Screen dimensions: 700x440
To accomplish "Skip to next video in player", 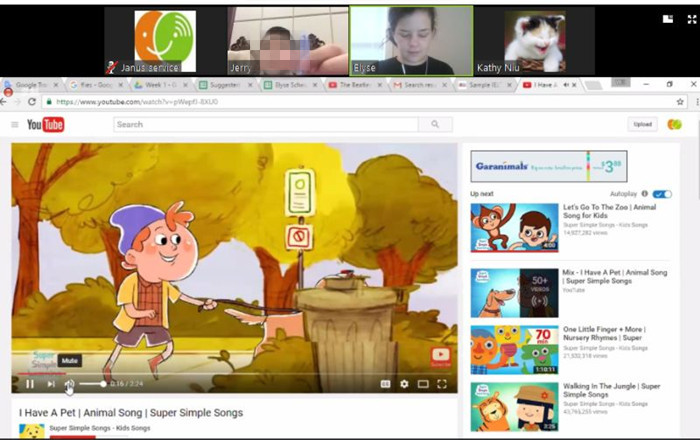I will [x=51, y=384].
